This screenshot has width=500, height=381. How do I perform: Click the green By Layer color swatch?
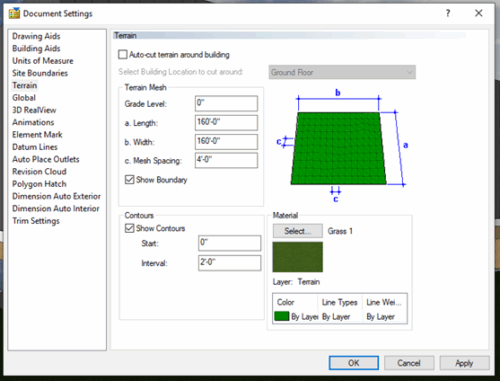(x=281, y=316)
